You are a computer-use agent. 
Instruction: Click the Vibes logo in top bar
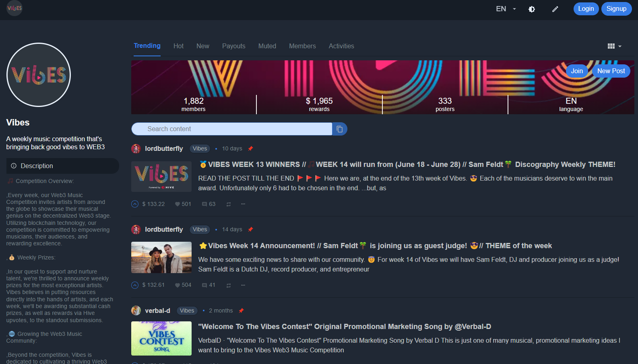[14, 8]
